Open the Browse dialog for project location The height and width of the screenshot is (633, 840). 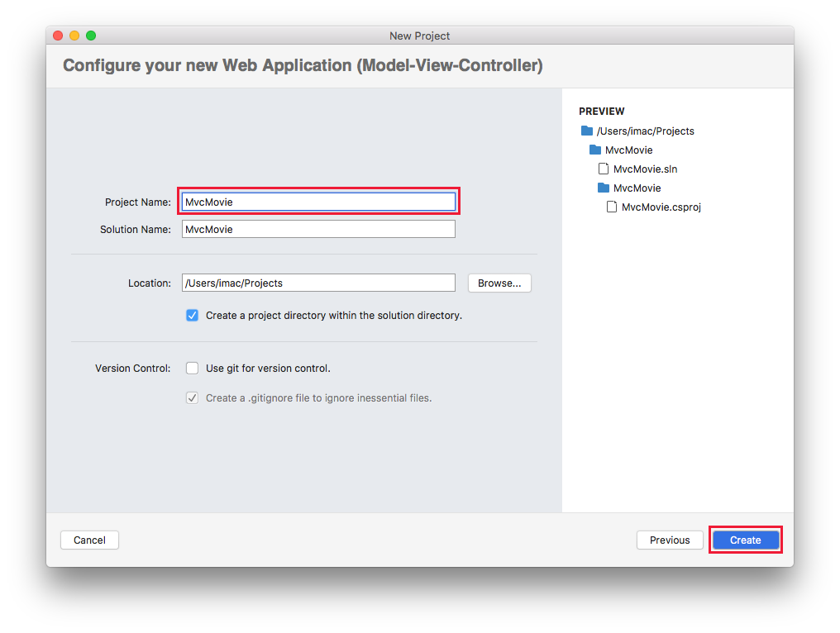pos(499,283)
